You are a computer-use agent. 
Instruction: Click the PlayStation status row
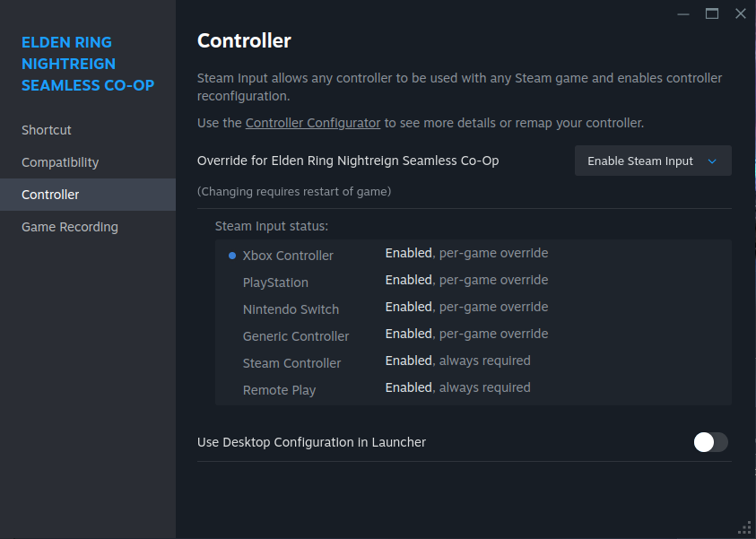click(x=275, y=283)
